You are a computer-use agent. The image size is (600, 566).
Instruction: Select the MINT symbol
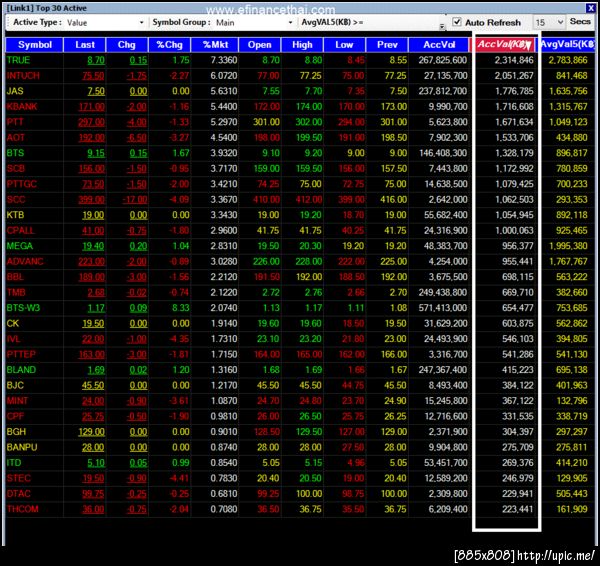tap(17, 401)
